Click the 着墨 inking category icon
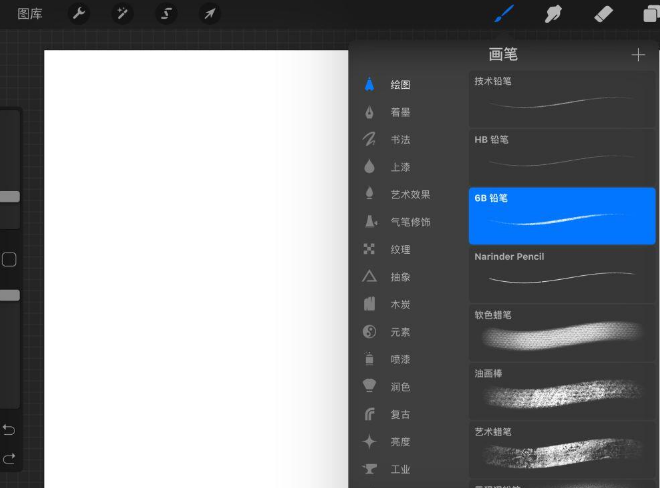The height and width of the screenshot is (488, 660). 369,112
